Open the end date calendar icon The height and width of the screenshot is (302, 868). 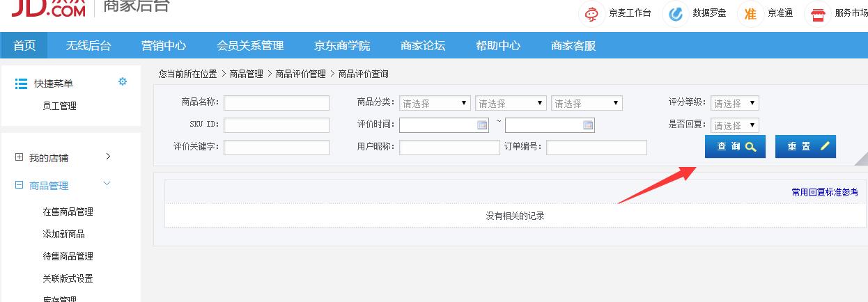point(588,125)
